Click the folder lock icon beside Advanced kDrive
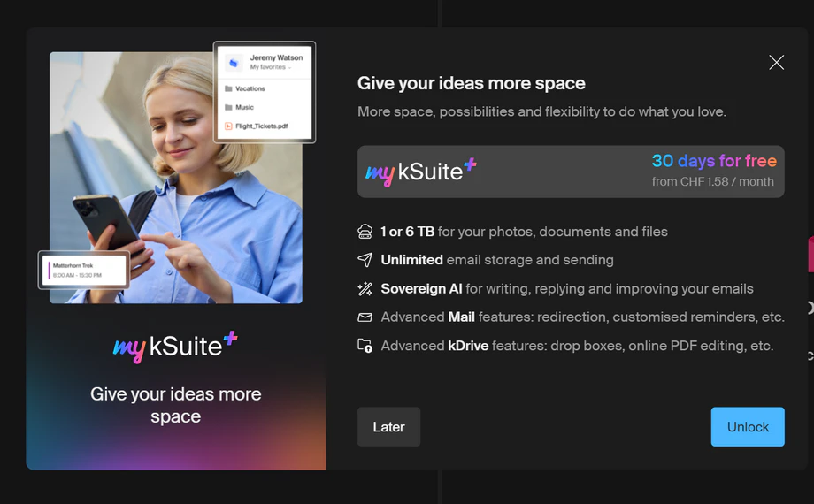The image size is (814, 504). tap(365, 346)
